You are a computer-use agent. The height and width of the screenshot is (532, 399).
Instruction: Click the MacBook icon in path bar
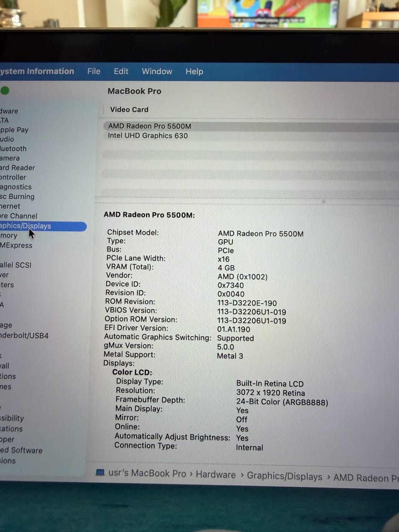click(x=100, y=473)
